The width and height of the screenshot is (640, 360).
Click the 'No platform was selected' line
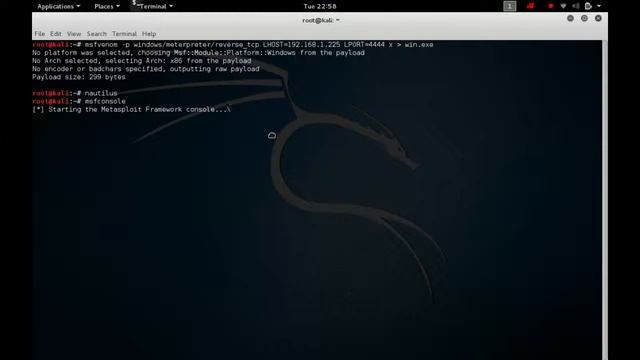(198, 53)
